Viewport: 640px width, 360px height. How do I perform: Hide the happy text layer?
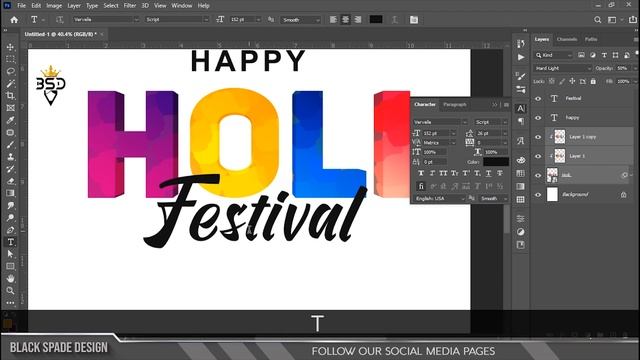coord(538,118)
